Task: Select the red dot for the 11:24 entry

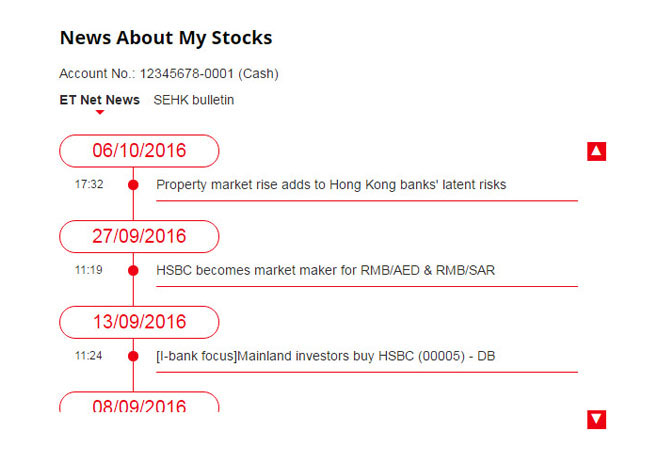Action: pyautogui.click(x=133, y=356)
